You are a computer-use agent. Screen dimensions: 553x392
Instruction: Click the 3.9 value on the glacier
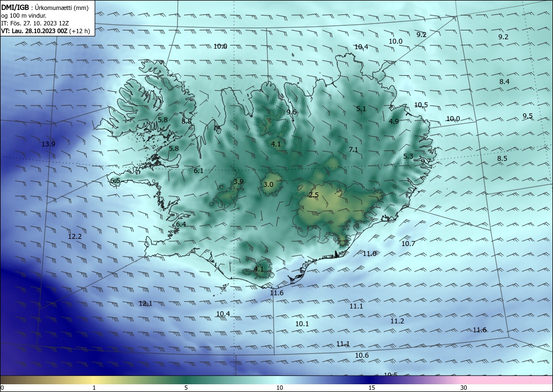pos(238,182)
